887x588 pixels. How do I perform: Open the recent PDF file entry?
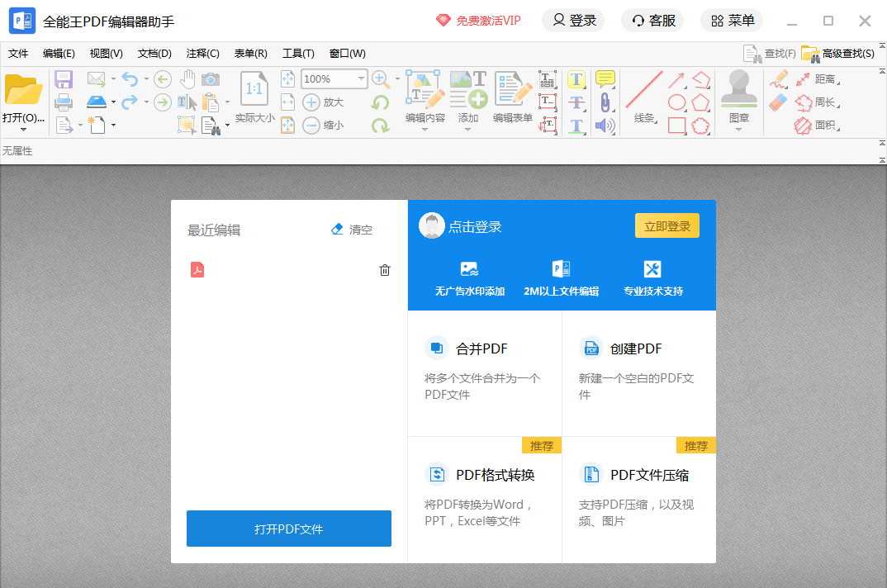[x=198, y=270]
